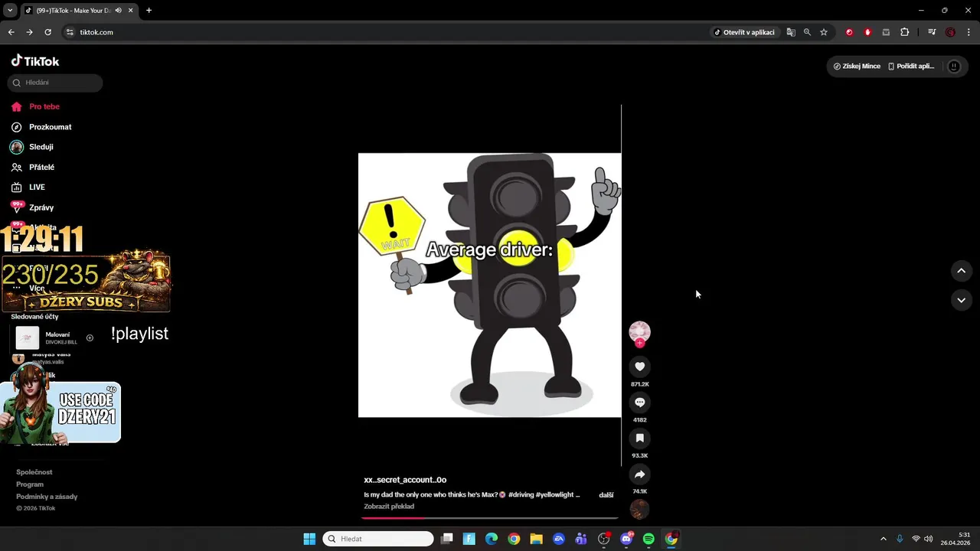Image resolution: width=980 pixels, height=551 pixels.
Task: Click the traffic light video
Action: pos(490,285)
